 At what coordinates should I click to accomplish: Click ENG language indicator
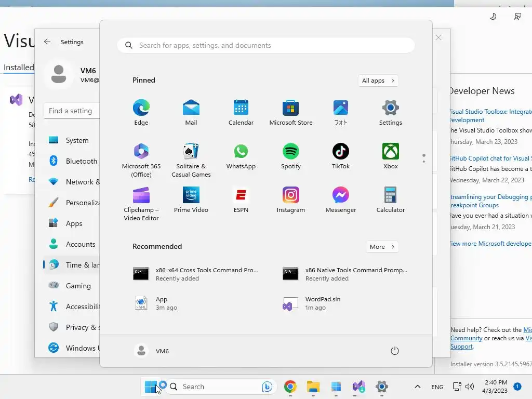coord(437,387)
